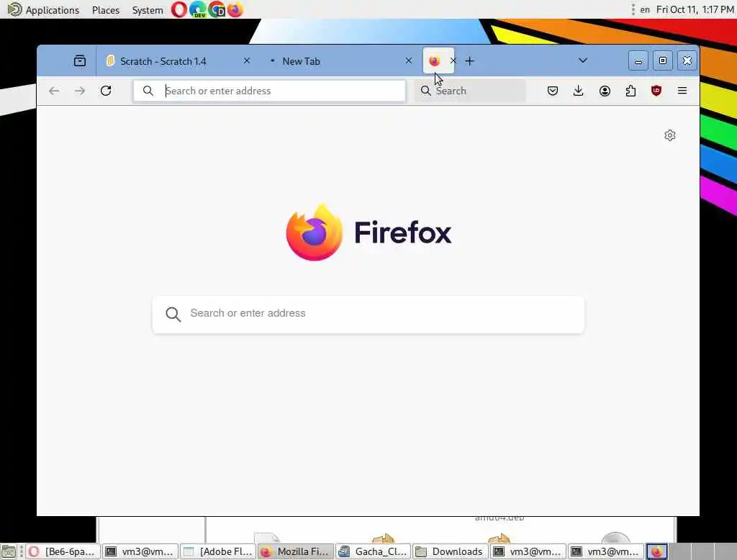Screen dimensions: 737x560
Task: Go back one page
Action: 54,91
